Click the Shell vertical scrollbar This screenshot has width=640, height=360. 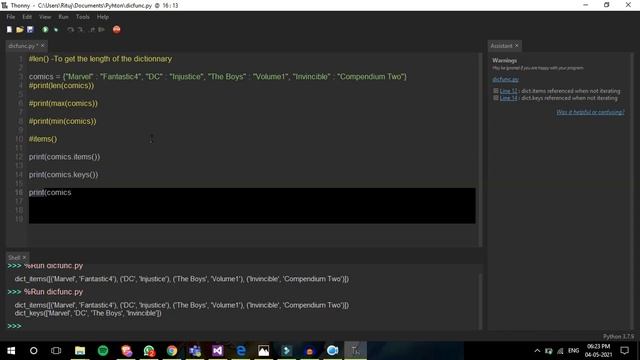pos(480,301)
